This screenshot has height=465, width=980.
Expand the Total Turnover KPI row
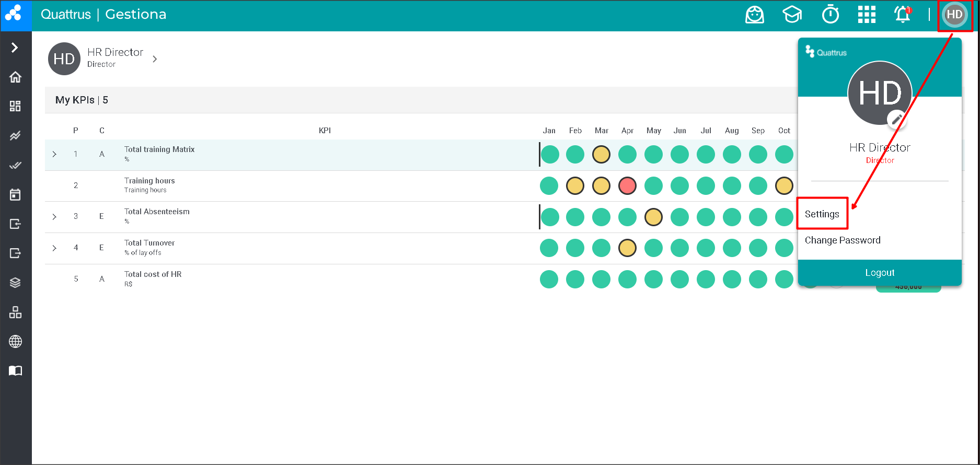point(54,248)
